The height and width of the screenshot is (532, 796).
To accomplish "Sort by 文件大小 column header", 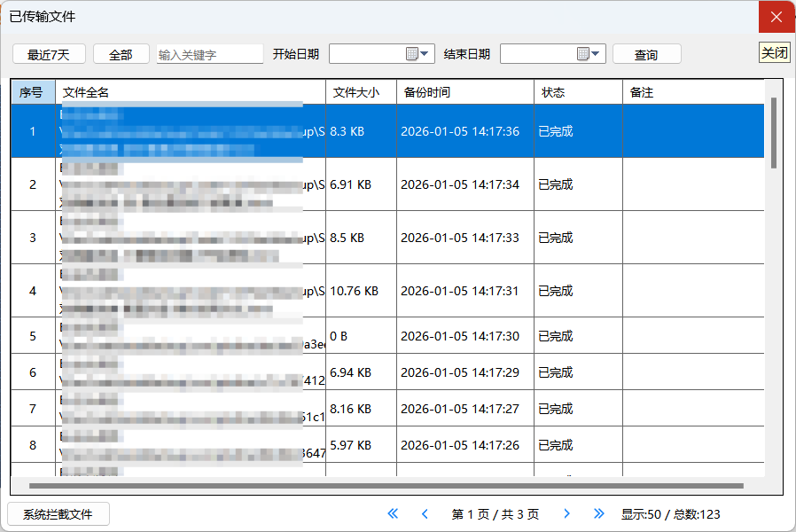I will tap(356, 92).
